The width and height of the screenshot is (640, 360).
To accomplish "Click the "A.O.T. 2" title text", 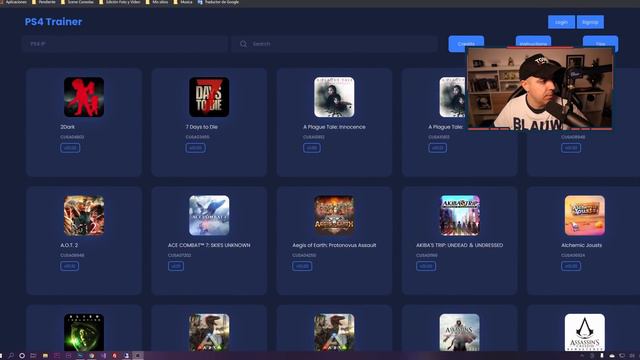I will (69, 245).
